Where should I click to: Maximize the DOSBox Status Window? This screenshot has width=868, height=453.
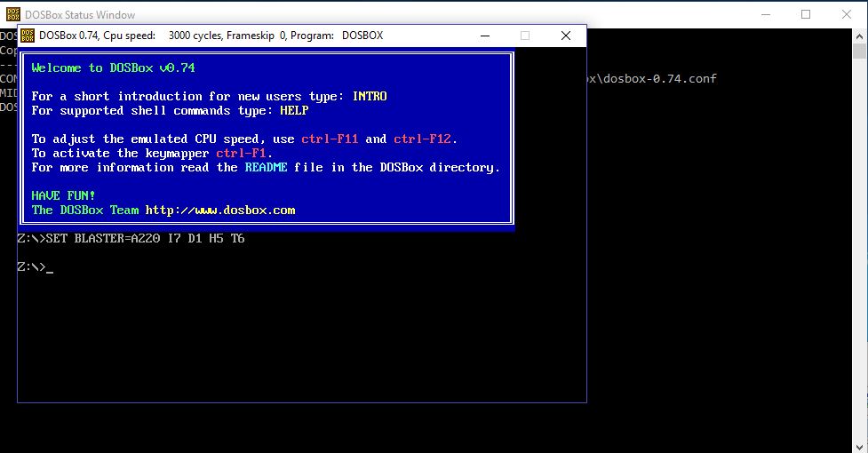[806, 14]
